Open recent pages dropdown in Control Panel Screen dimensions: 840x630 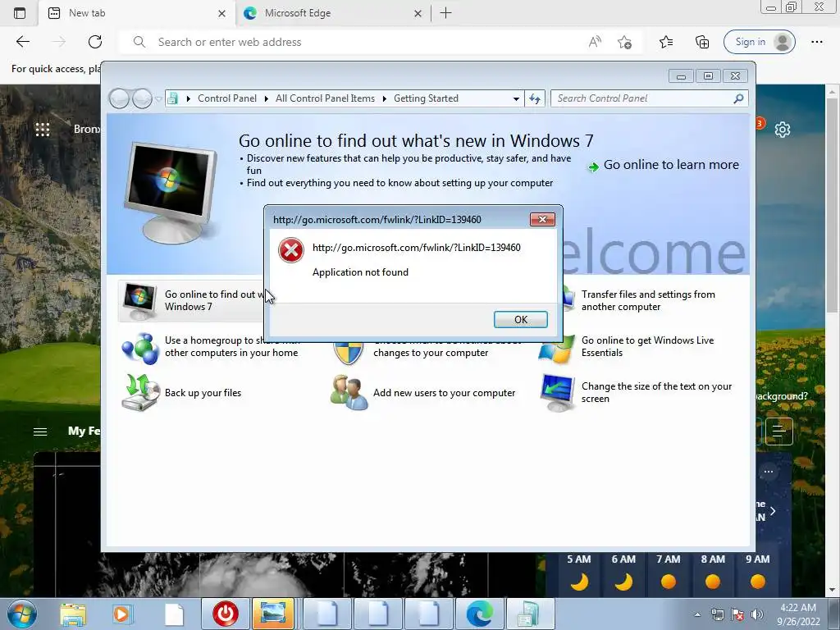[158, 99]
